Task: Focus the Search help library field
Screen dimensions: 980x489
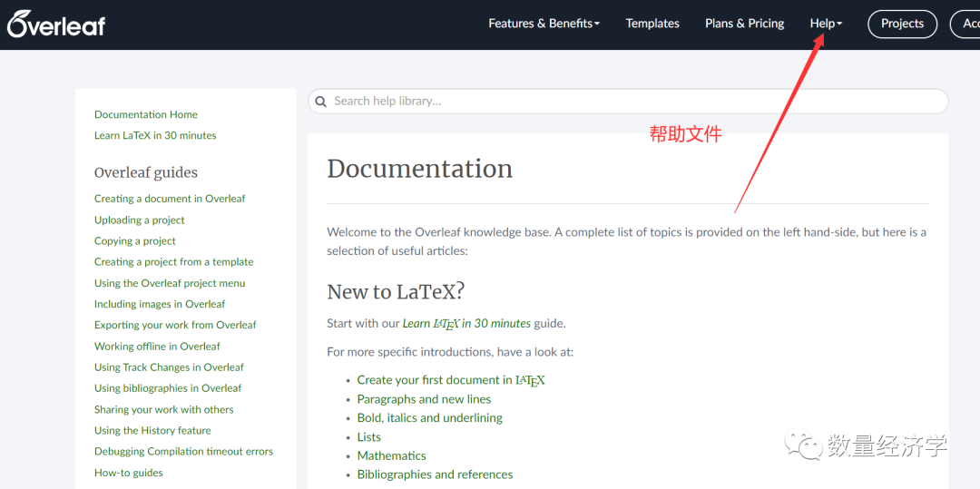Action: tap(628, 102)
